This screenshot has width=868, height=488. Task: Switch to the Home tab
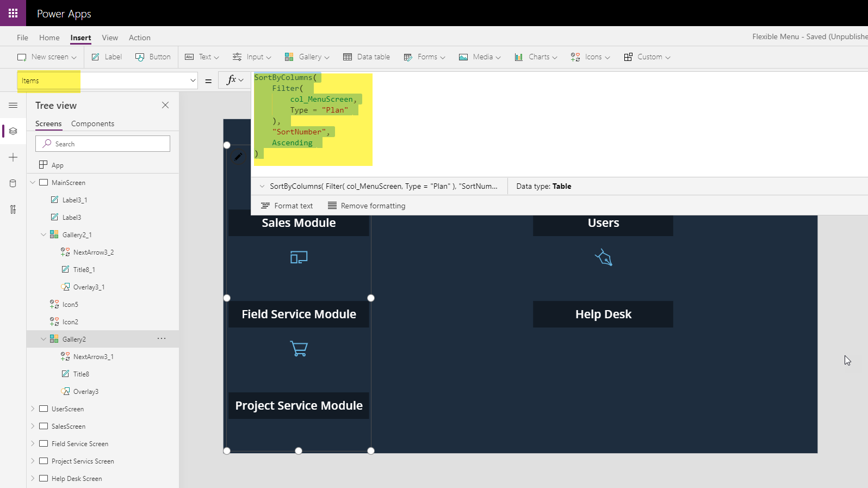[x=49, y=38]
